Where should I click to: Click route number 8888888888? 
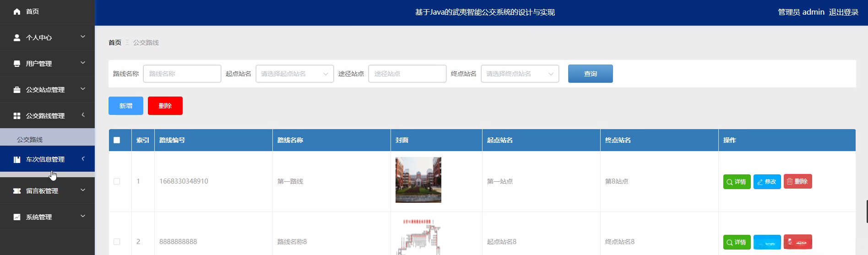[178, 242]
